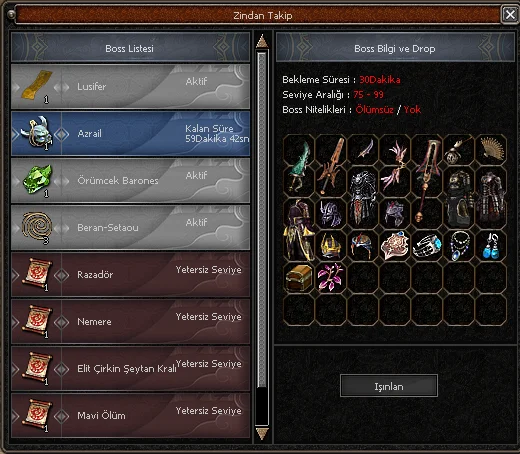Click the scrollbar up arrow
The height and width of the screenshot is (454, 520).
(262, 41)
